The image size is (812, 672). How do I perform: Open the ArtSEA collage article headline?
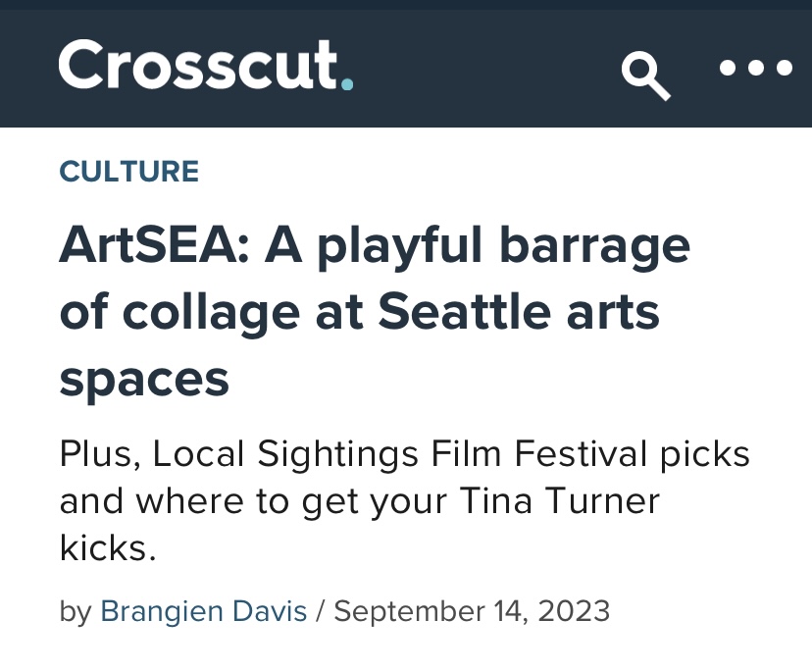click(377, 311)
